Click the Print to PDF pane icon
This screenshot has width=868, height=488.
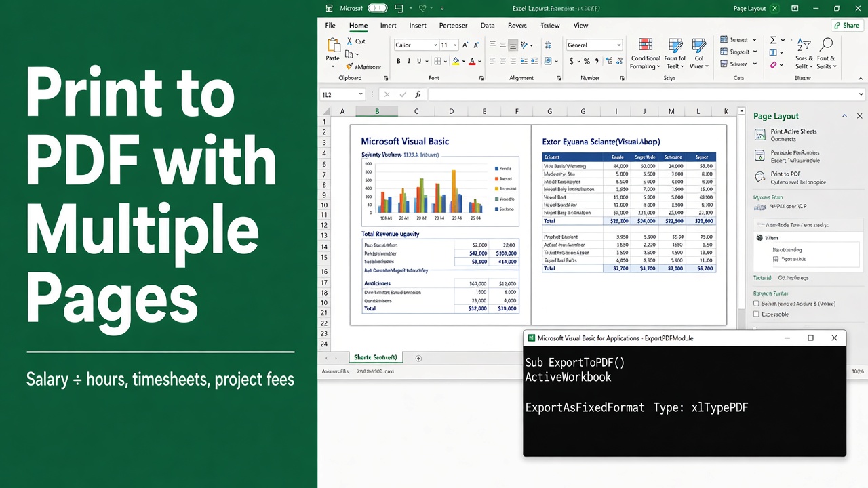(x=759, y=177)
